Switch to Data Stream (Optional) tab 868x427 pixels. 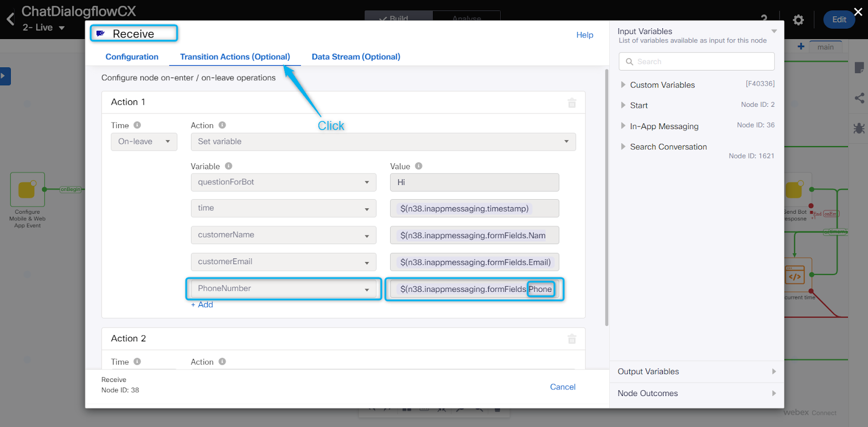pyautogui.click(x=356, y=56)
